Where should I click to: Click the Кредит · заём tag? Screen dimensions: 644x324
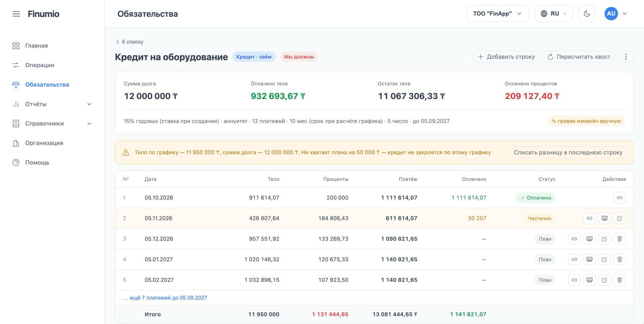254,57
